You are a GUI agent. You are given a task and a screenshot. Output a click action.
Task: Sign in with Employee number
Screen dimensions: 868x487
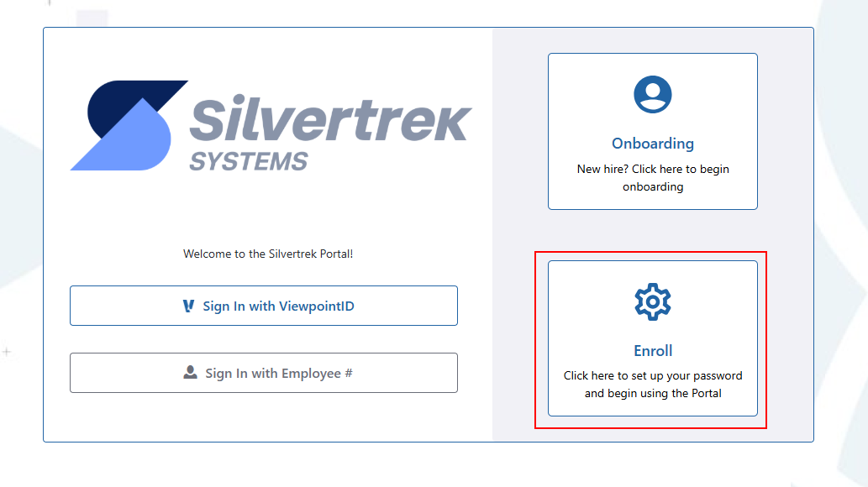[x=264, y=373]
